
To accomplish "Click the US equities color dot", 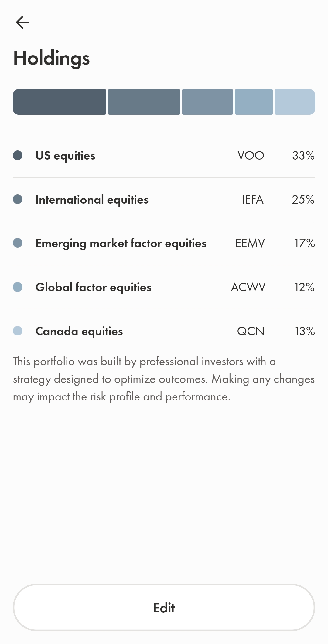I will (x=18, y=155).
